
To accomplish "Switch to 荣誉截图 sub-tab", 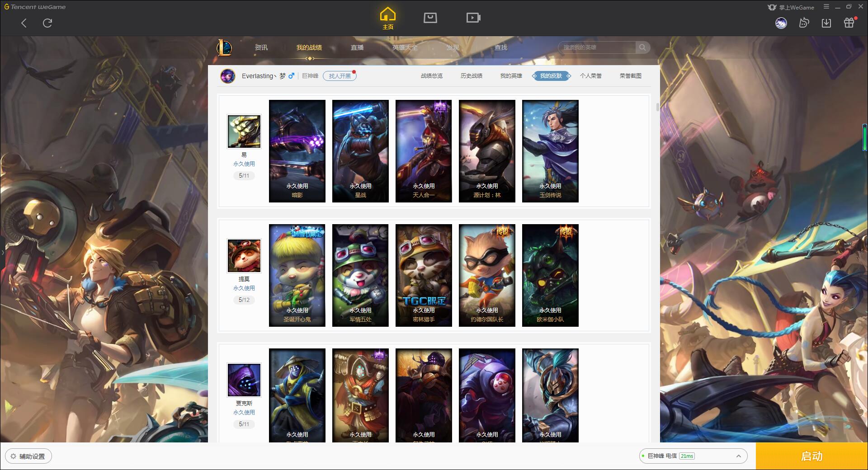I will coord(631,76).
